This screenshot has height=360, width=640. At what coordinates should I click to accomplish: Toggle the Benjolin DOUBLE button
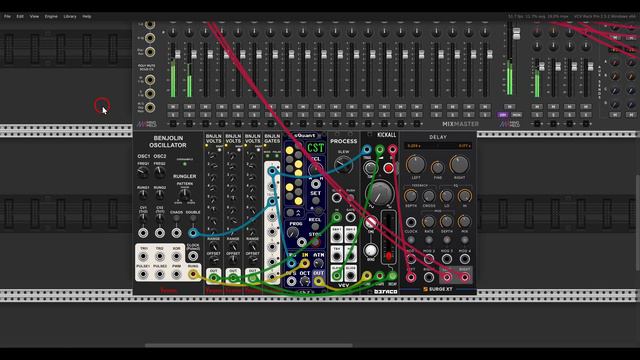point(193,219)
